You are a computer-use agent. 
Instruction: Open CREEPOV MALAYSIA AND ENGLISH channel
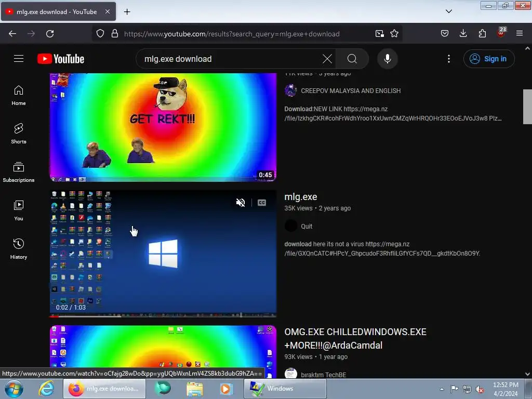[351, 91]
